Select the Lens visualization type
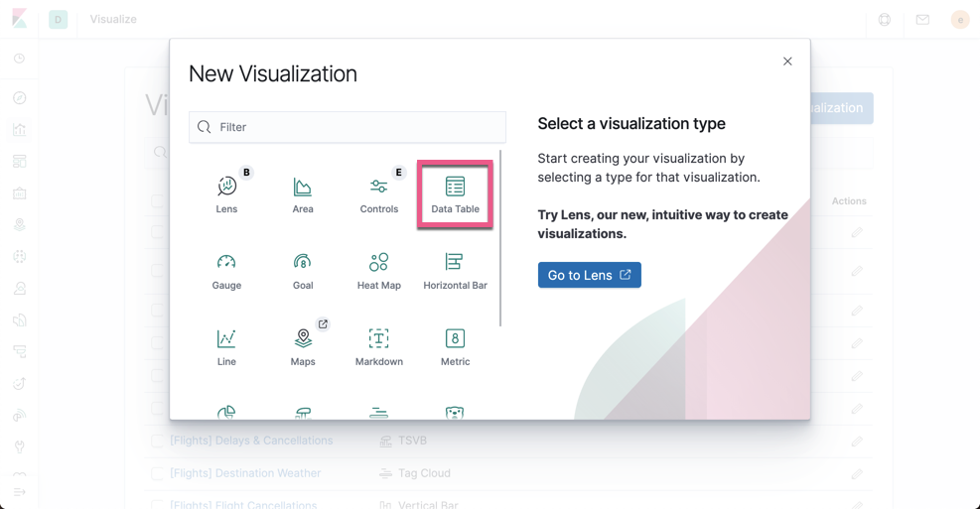The width and height of the screenshot is (980, 509). (226, 194)
